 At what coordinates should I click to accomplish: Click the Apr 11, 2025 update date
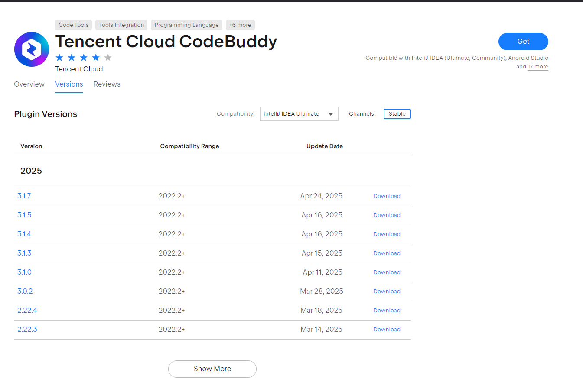coord(322,272)
